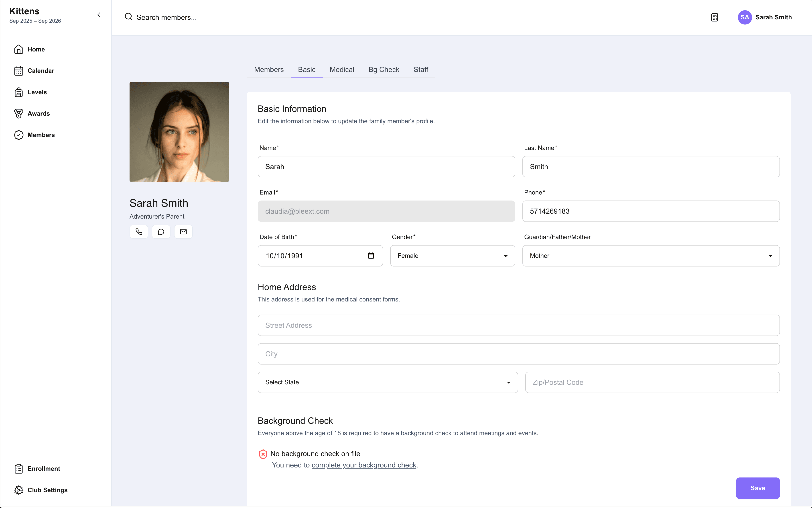
Task: Click the 'Sep 2025 – Sep 2026' date range
Action: point(35,21)
